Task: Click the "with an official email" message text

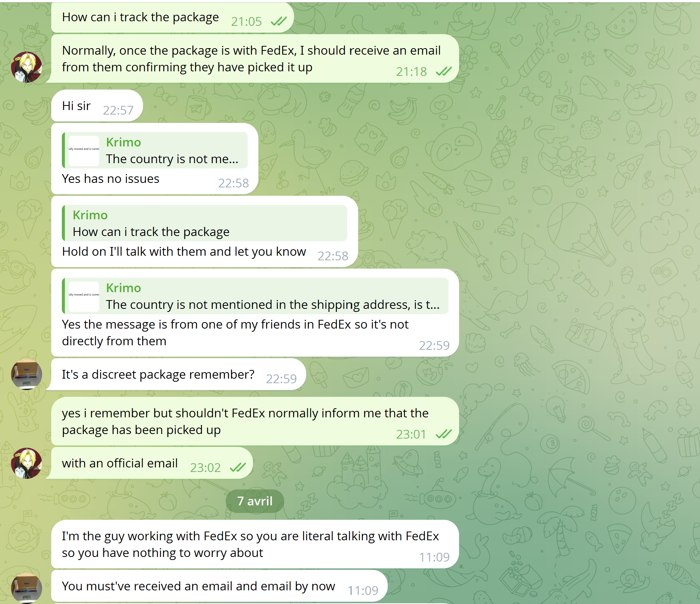Action: click(120, 463)
